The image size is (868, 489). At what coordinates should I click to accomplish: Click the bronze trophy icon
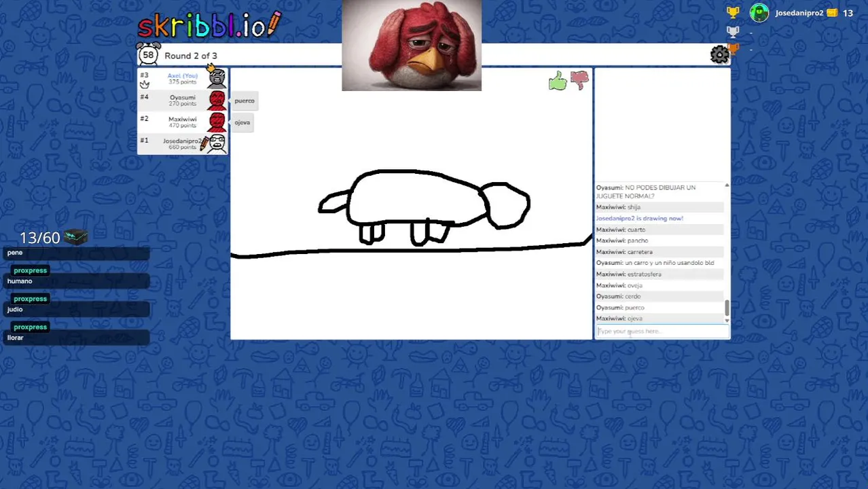point(733,49)
